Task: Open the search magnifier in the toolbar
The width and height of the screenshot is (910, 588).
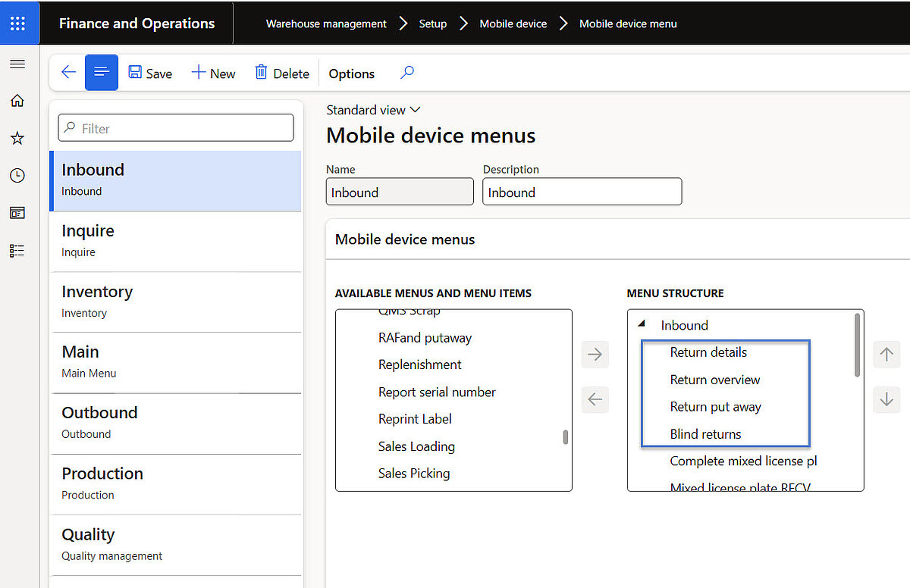Action: [x=407, y=72]
